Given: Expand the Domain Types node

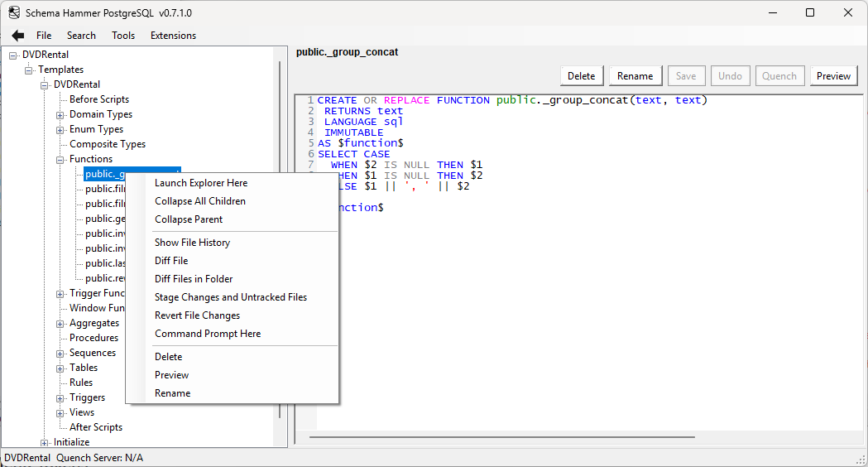Looking at the screenshot, I should click(x=60, y=115).
